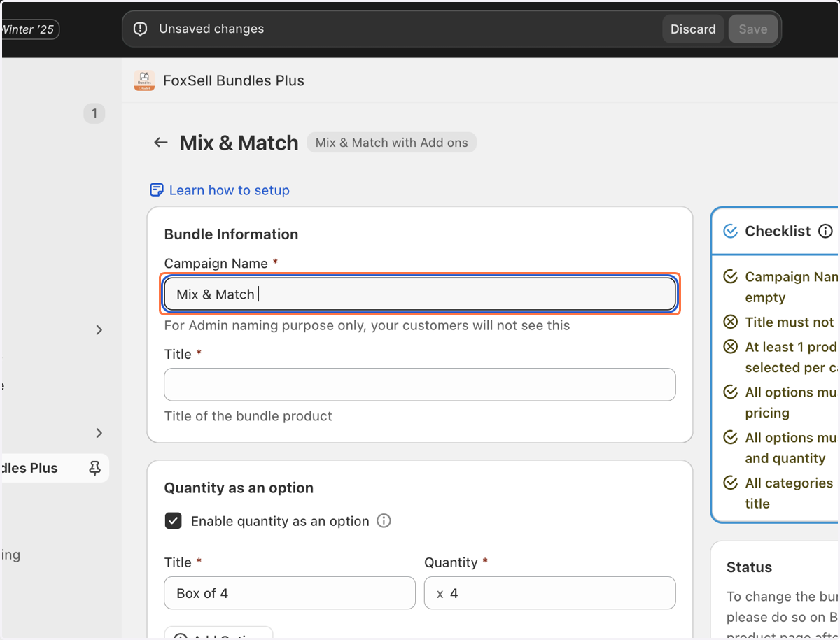Click the Mix & Match with Add ons tag

(392, 143)
